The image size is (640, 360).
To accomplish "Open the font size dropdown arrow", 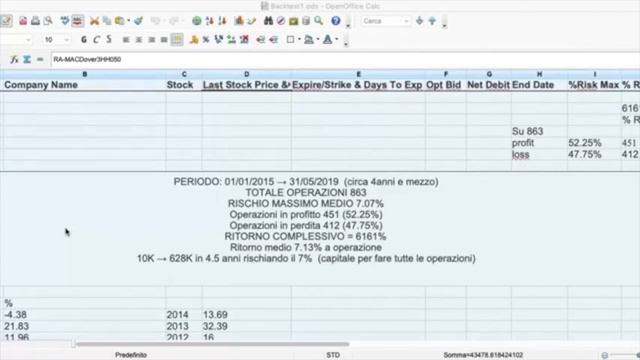I will pyautogui.click(x=67, y=40).
